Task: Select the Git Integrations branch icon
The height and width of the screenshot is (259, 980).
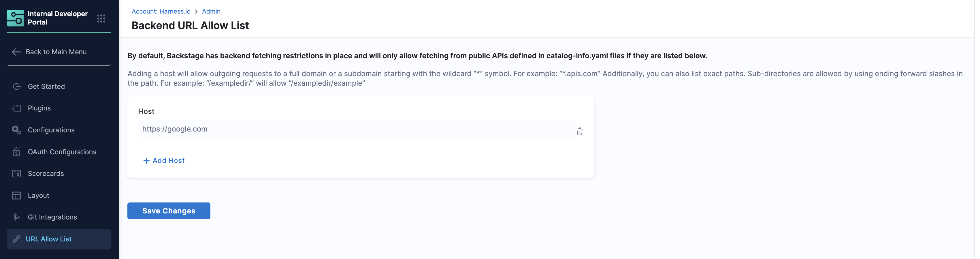Action: pyautogui.click(x=17, y=217)
